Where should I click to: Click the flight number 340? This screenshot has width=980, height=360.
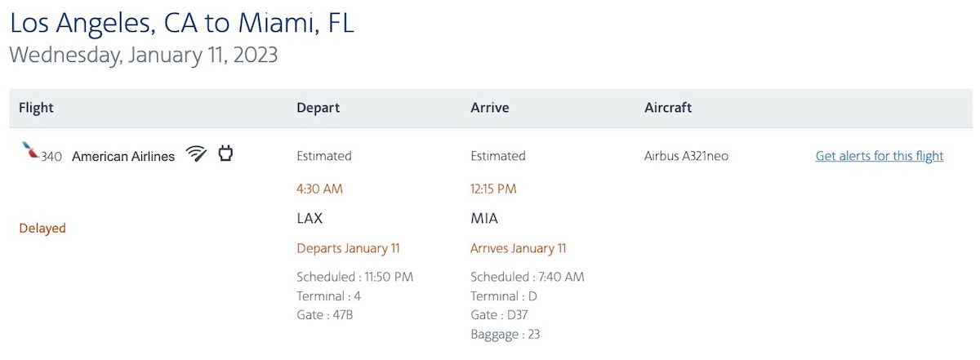click(x=51, y=157)
